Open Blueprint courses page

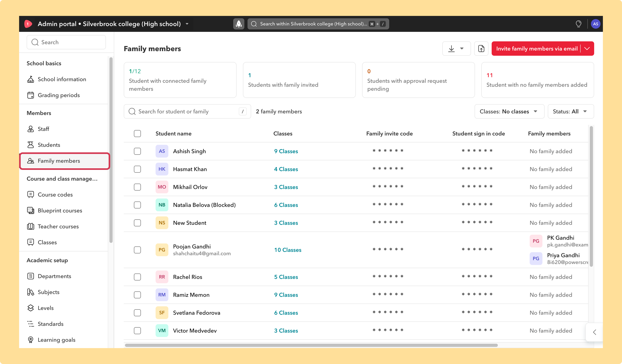coord(60,211)
